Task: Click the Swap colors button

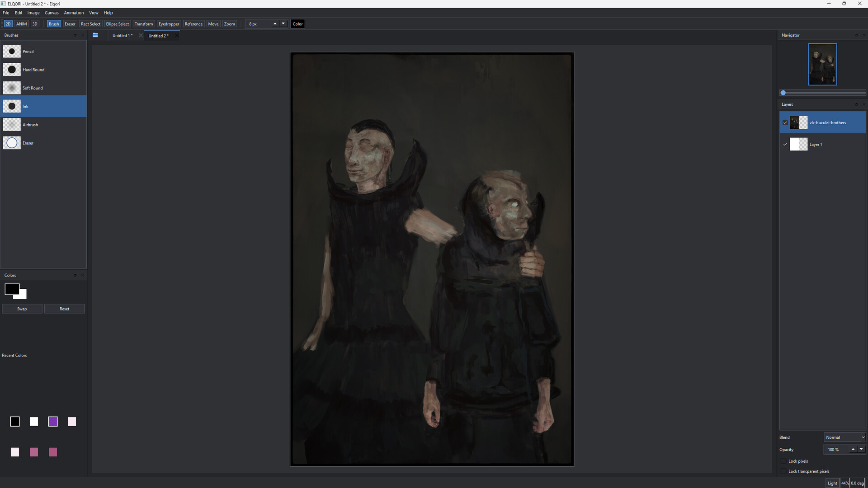Action: pyautogui.click(x=22, y=309)
